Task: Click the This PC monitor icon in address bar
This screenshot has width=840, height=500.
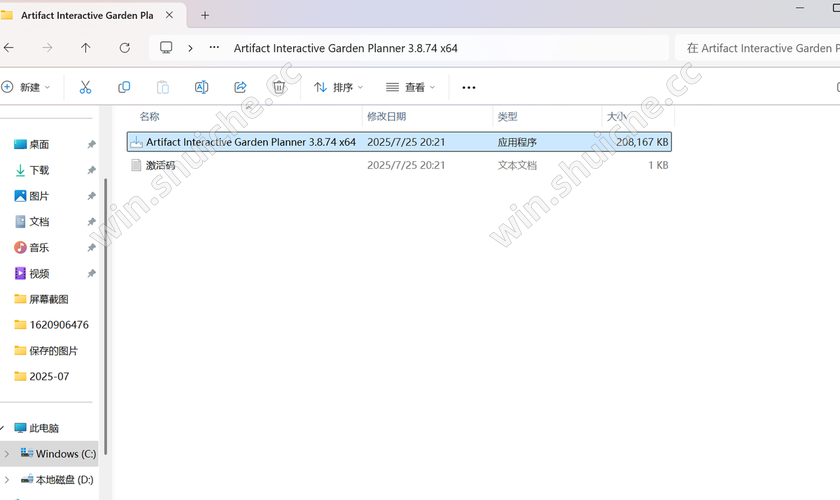Action: tap(166, 48)
